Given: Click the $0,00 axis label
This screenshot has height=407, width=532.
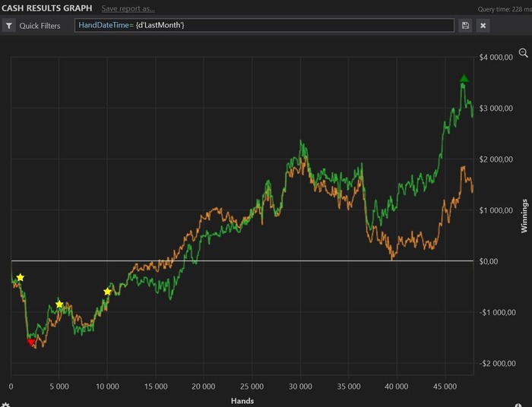Looking at the screenshot, I should pyautogui.click(x=488, y=261).
